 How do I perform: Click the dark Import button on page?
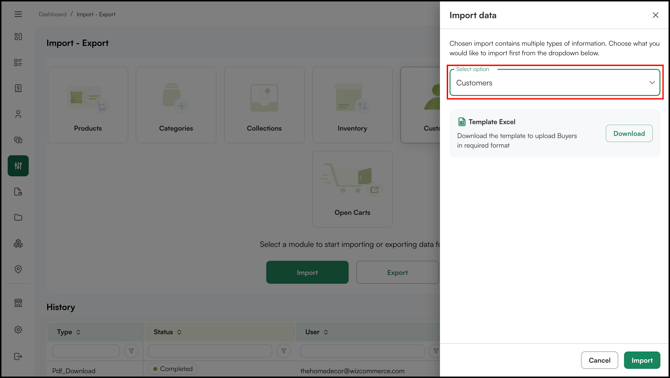[x=307, y=273]
